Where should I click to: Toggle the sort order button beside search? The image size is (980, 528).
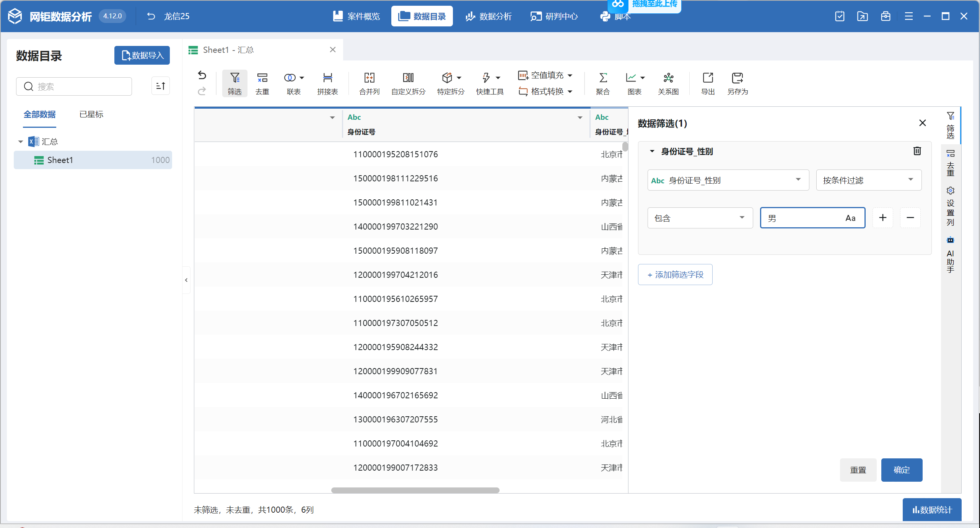tap(161, 86)
